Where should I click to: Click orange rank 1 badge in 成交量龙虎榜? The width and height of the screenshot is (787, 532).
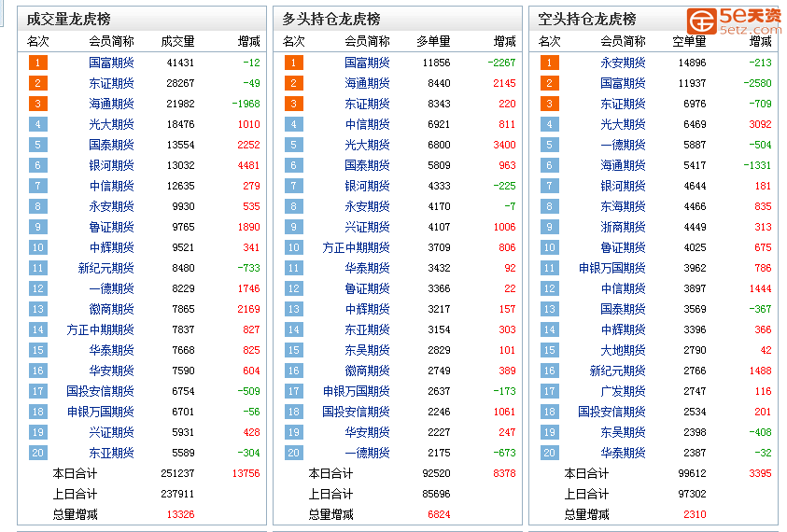[37, 63]
